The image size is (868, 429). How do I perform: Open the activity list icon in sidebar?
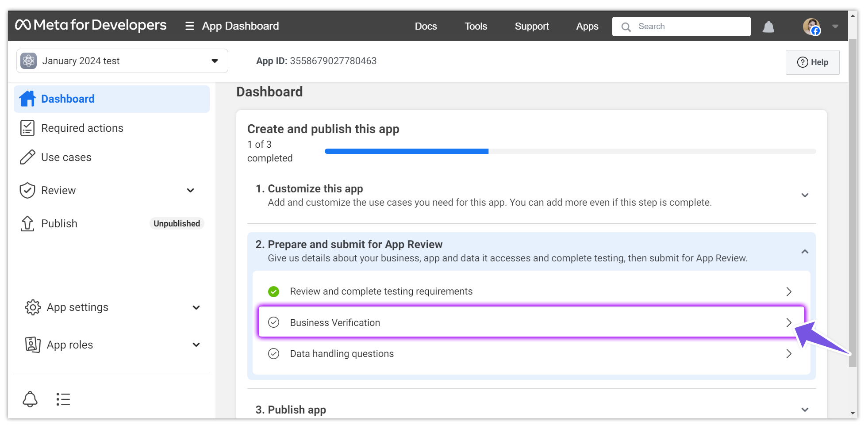click(x=63, y=399)
